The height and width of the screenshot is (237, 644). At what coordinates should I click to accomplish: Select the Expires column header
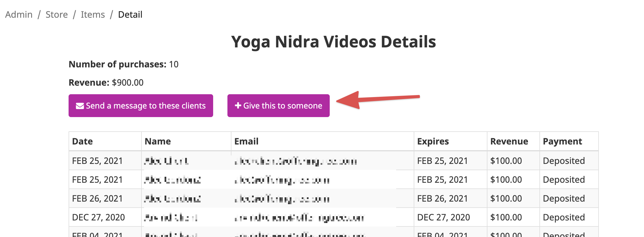433,141
